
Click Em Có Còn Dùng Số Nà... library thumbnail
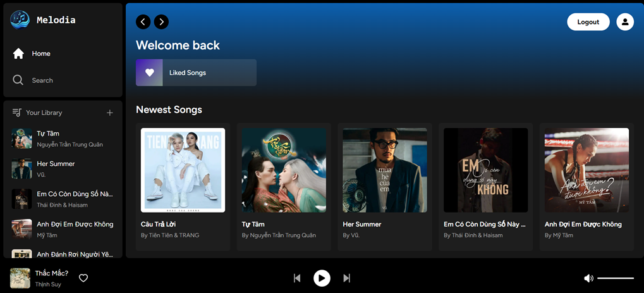21,199
